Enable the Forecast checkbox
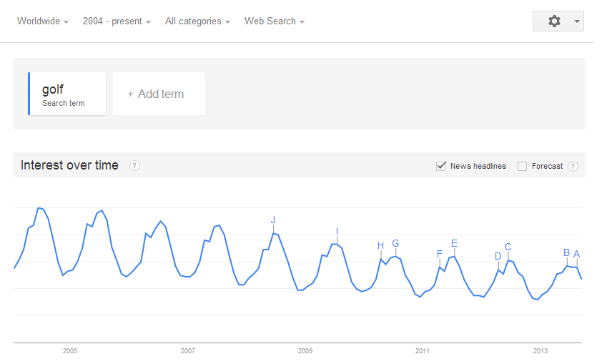Screen dimensions: 602x364 point(522,166)
